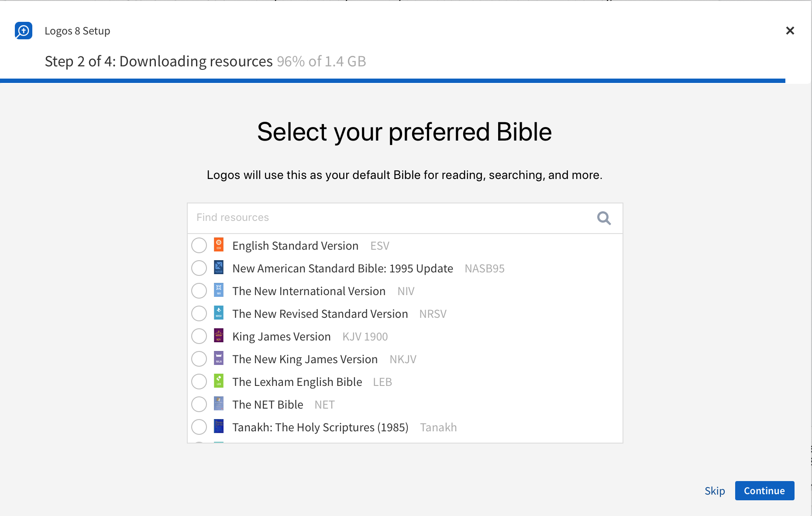Select The NET Bible radio button

pos(199,404)
